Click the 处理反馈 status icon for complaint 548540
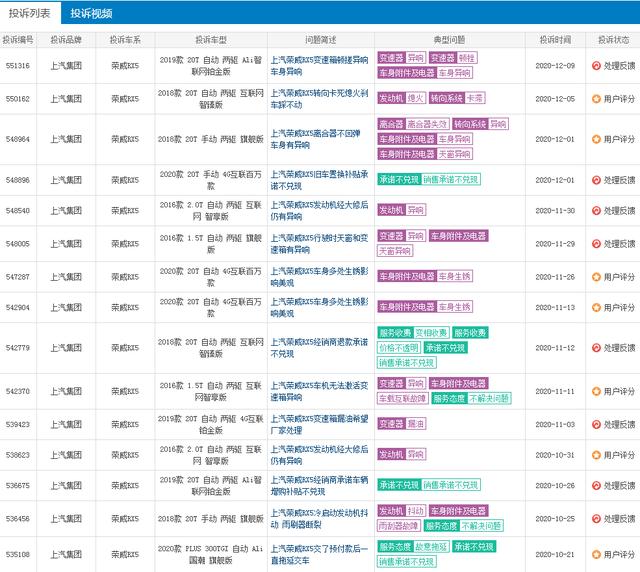The height and width of the screenshot is (572, 640). (x=596, y=211)
